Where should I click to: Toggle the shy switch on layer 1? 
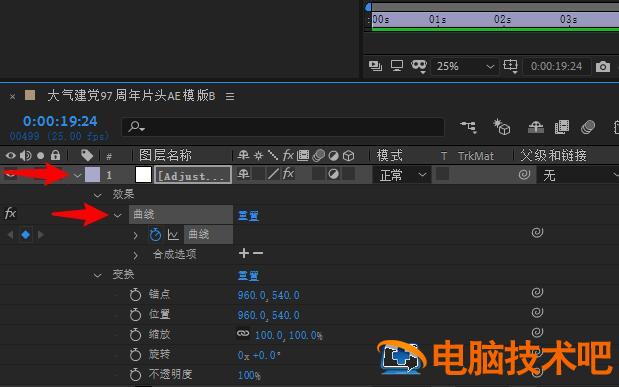243,174
